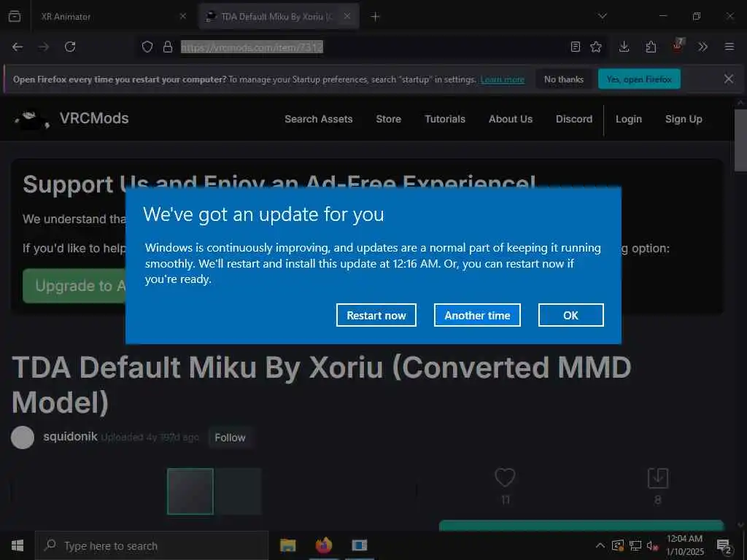Viewport: 747px width, 560px height.
Task: Open Search Assets nav item
Action: tap(318, 119)
